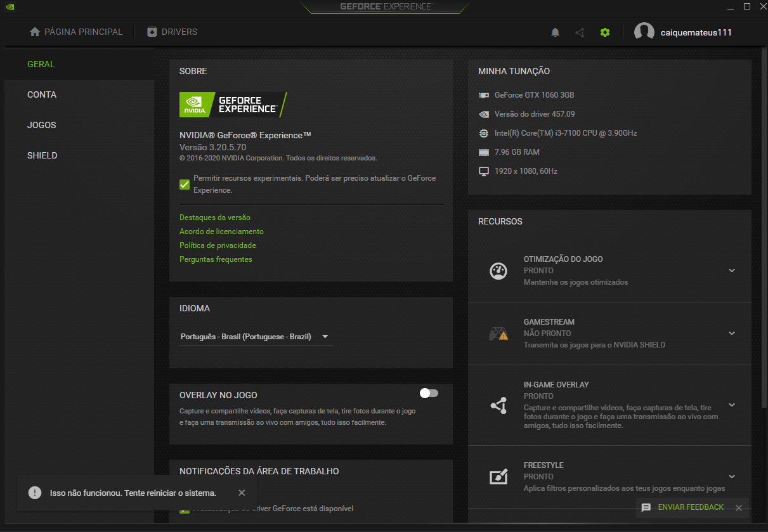
Task: Click the CPU chip icon
Action: pos(484,133)
